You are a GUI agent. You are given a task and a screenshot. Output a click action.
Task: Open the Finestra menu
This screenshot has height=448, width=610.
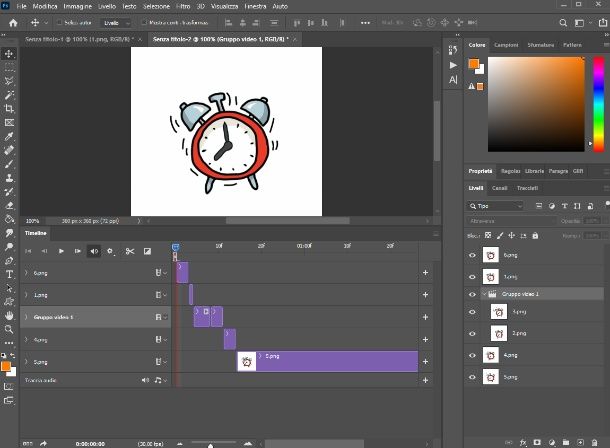(255, 6)
